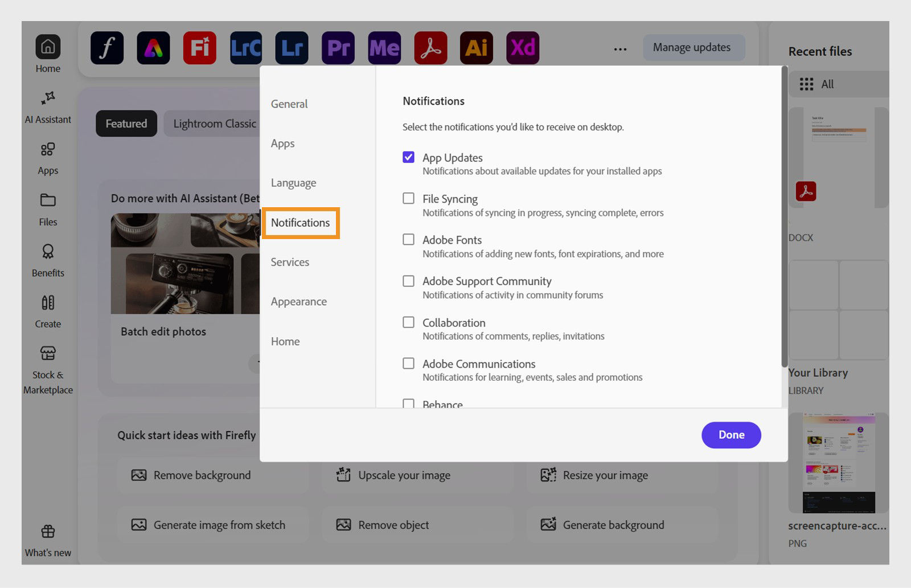Open What's new in the sidebar

coord(48,541)
